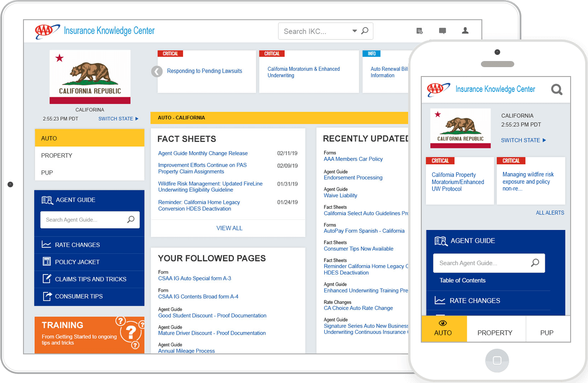Open the document list icon in tablet header

click(419, 31)
